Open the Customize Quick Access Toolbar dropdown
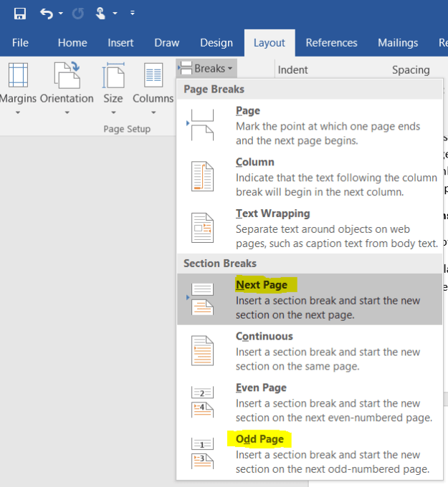 (133, 13)
